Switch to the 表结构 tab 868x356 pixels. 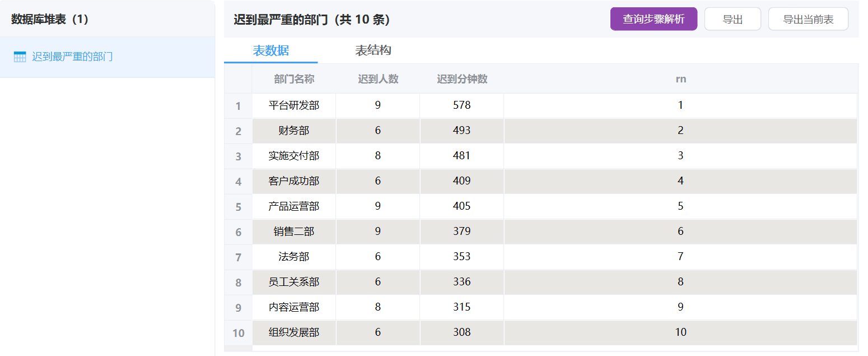[373, 50]
